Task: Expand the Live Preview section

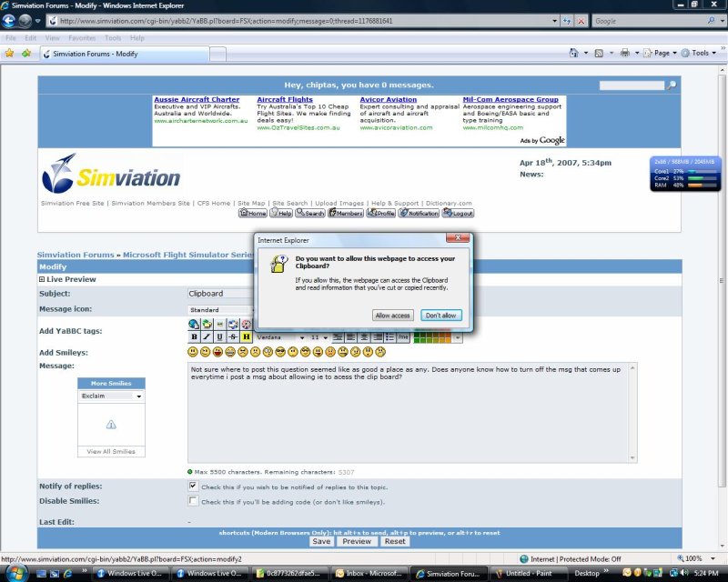Action: point(42,280)
